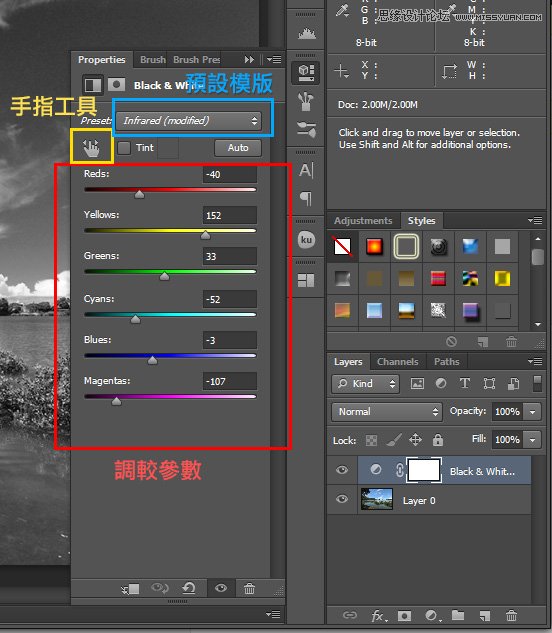Switch to the Brush Presets tab
552x633 pixels.
click(x=196, y=60)
